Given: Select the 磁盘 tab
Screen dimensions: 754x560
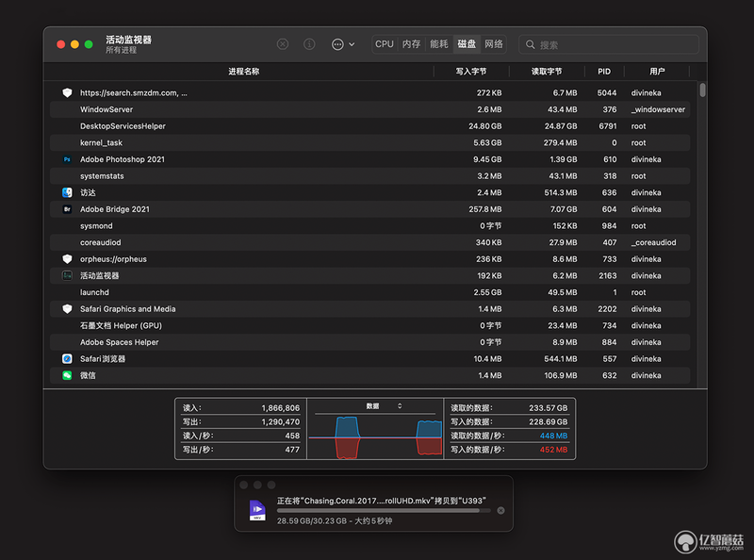Looking at the screenshot, I should 467,44.
